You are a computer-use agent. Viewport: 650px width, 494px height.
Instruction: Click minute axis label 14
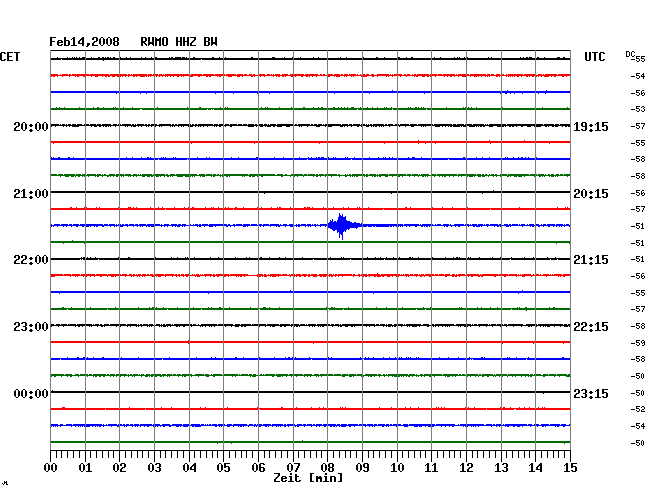point(535,467)
